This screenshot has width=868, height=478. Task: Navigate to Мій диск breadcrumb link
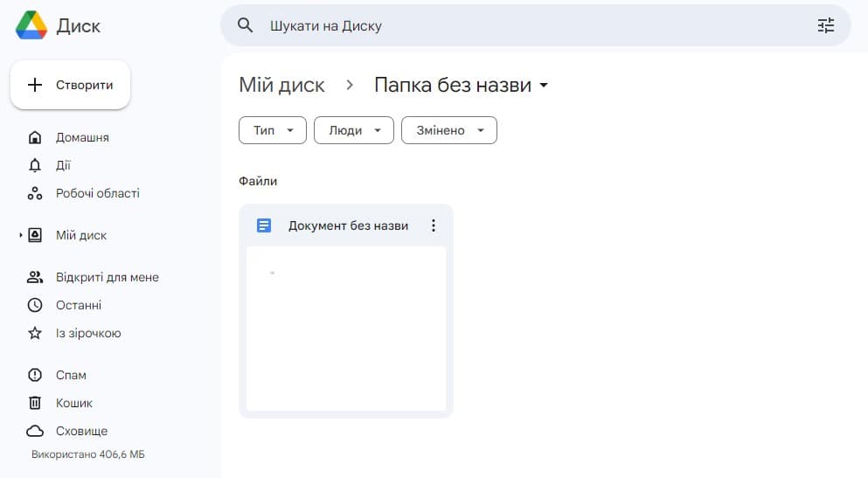click(x=281, y=85)
